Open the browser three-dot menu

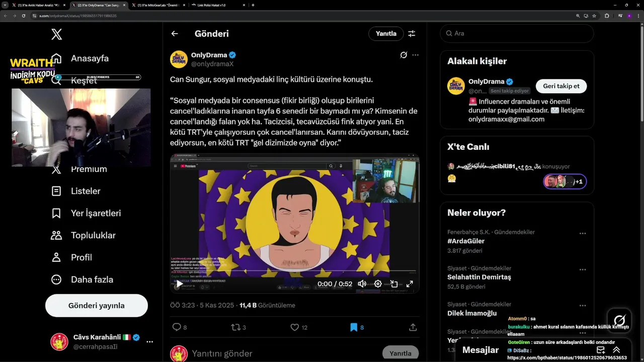(638, 16)
